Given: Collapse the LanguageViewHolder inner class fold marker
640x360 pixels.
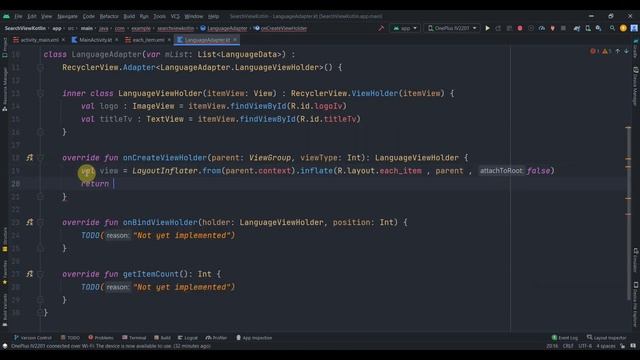Looking at the screenshot, I should coord(40,93).
